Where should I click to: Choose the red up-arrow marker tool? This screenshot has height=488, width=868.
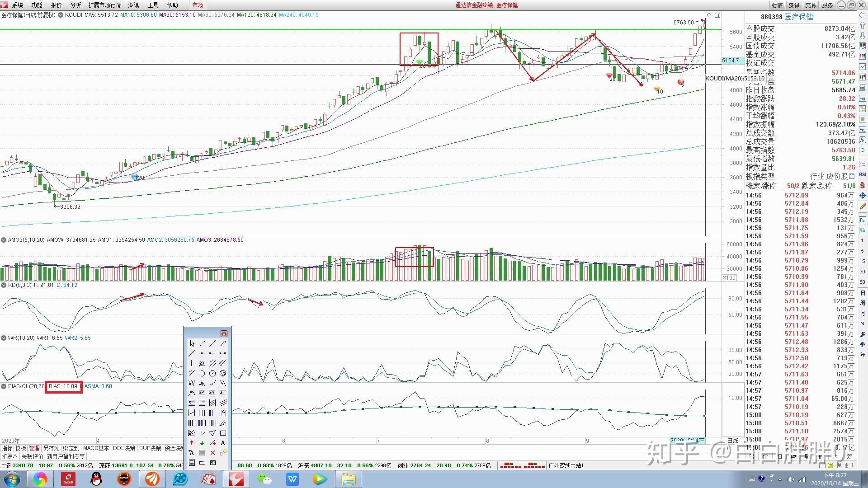pyautogui.click(x=192, y=443)
